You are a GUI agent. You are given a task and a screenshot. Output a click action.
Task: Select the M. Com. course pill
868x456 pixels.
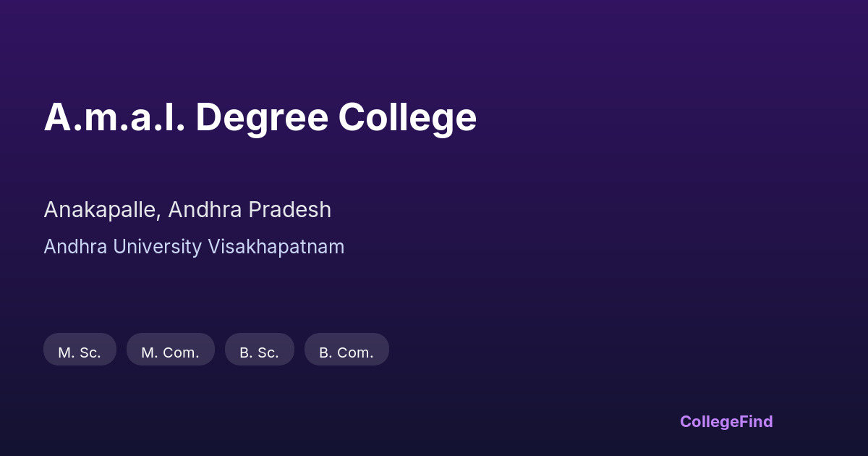170,352
